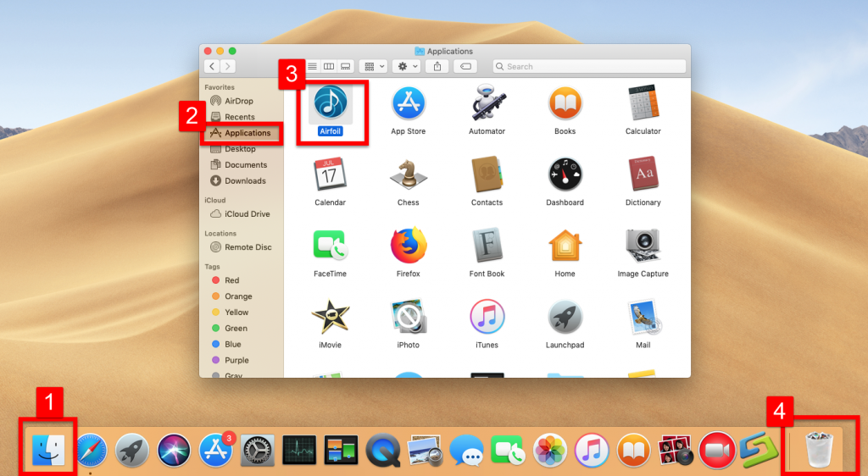Image resolution: width=868 pixels, height=476 pixels.
Task: Open the gear Action menu dropdown
Action: coord(408,66)
